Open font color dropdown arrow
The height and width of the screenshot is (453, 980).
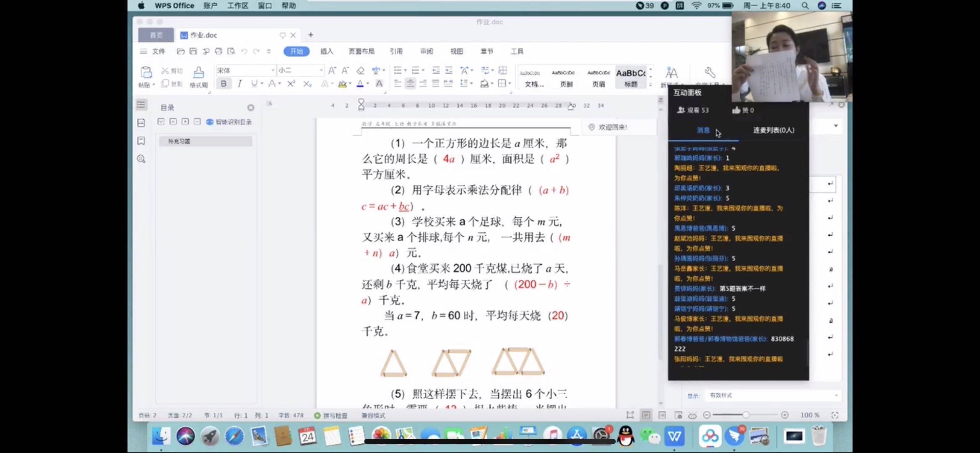point(368,83)
